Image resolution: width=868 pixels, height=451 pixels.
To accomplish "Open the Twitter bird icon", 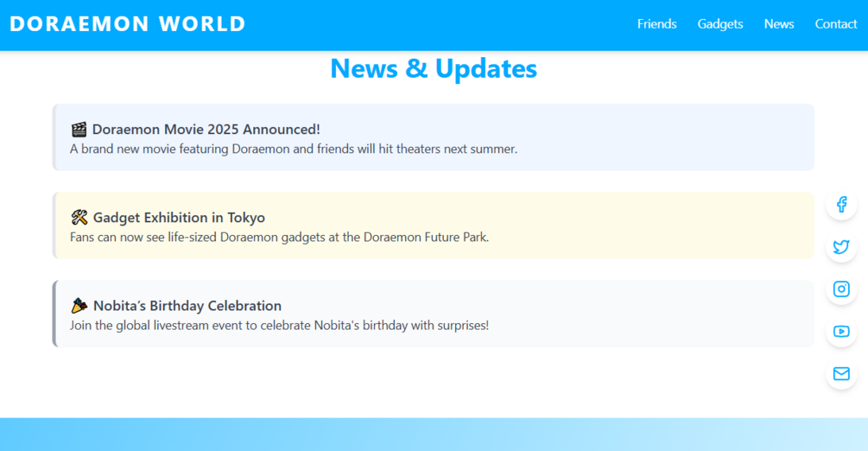I will pos(841,246).
